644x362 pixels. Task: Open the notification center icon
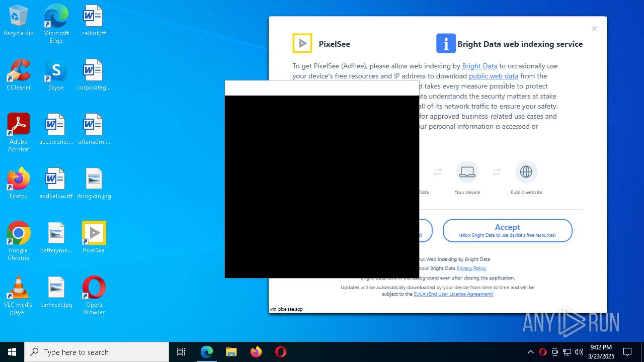point(627,352)
